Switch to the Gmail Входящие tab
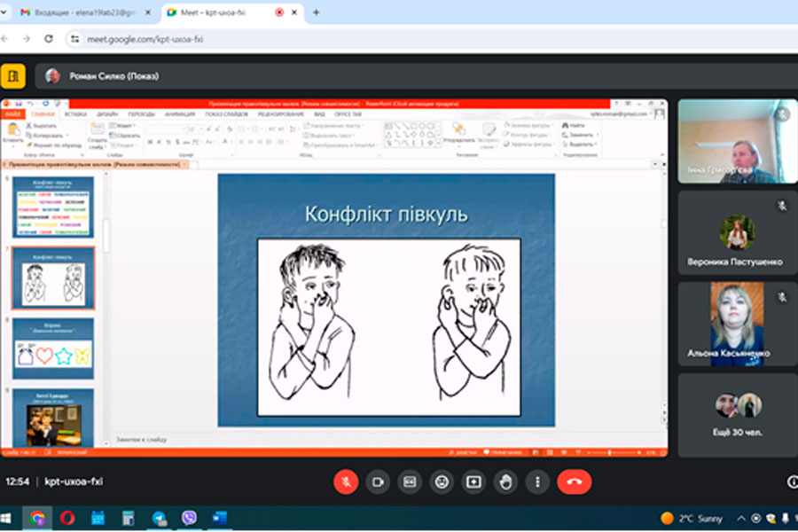 coord(80,12)
